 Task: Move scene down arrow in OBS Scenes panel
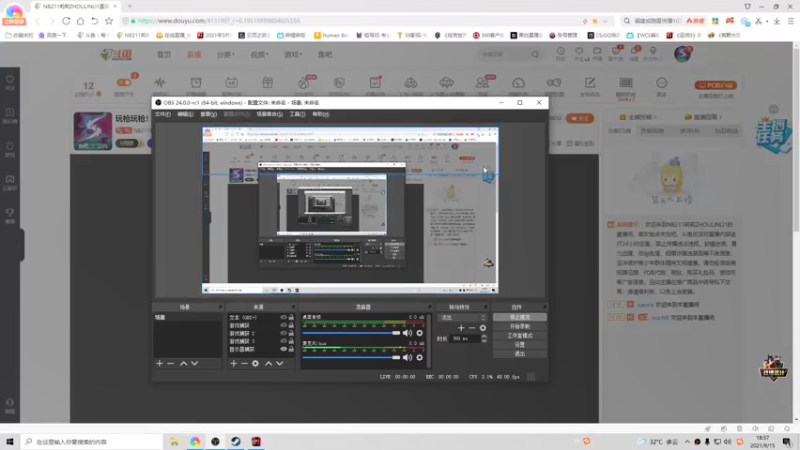click(194, 363)
